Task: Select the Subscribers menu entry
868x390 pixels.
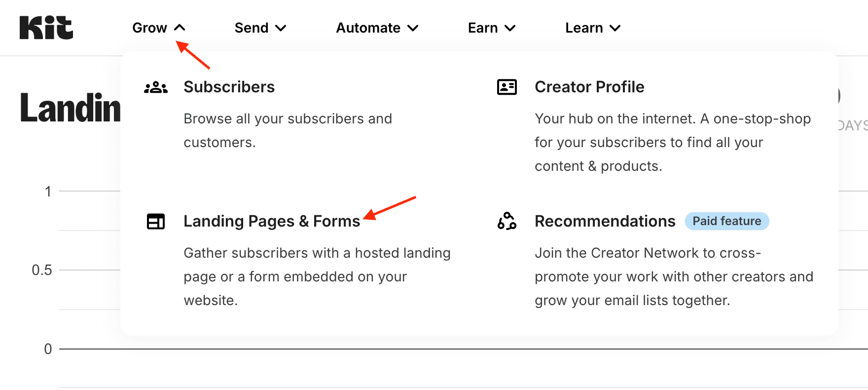Action: point(229,87)
